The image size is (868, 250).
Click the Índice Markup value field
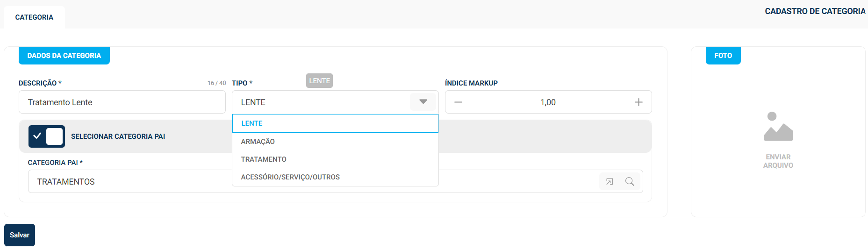tap(548, 102)
